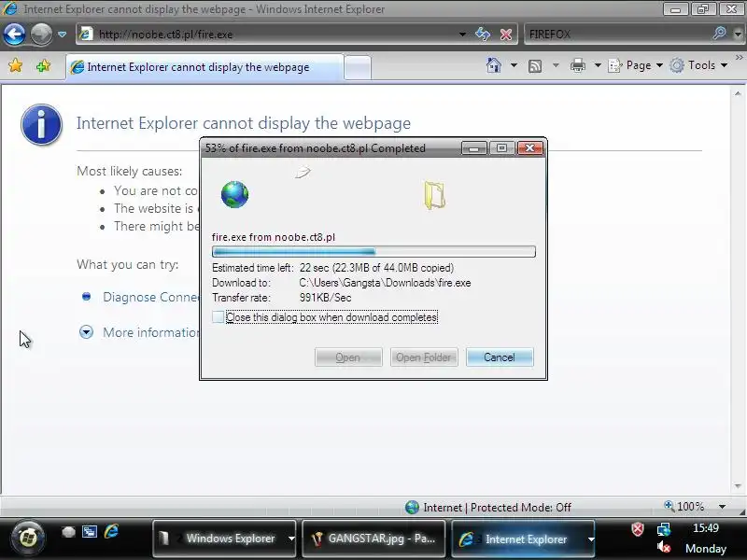Click the download path C:\Users\Gangsta\Downloads\fire.exe

pyautogui.click(x=385, y=283)
